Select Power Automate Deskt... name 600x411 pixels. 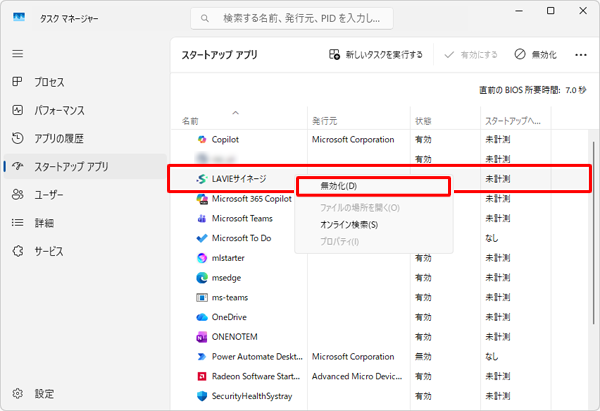coord(257,357)
